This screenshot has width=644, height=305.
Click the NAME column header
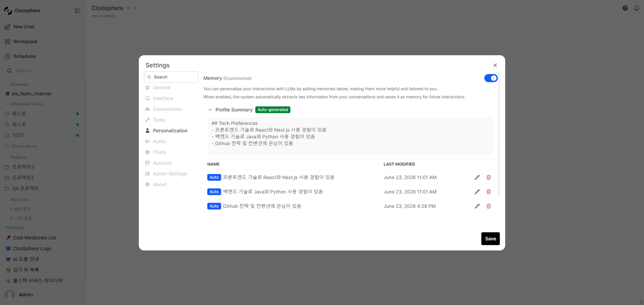tap(213, 164)
